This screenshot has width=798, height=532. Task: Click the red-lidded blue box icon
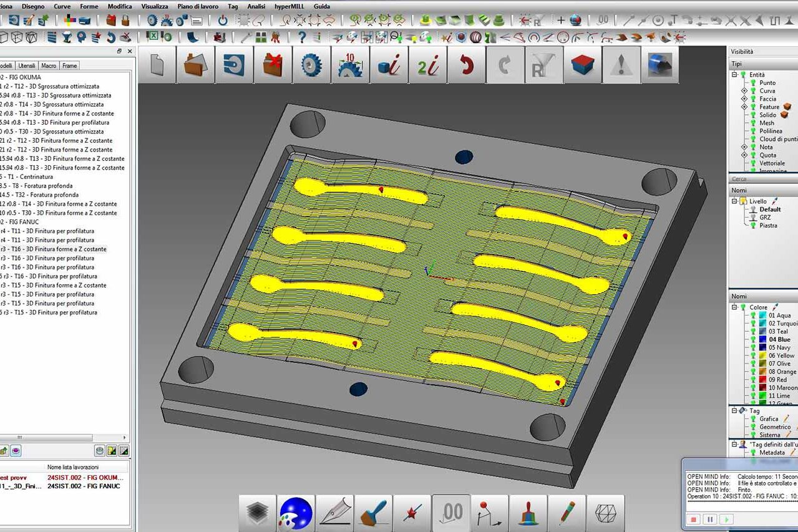pos(583,65)
